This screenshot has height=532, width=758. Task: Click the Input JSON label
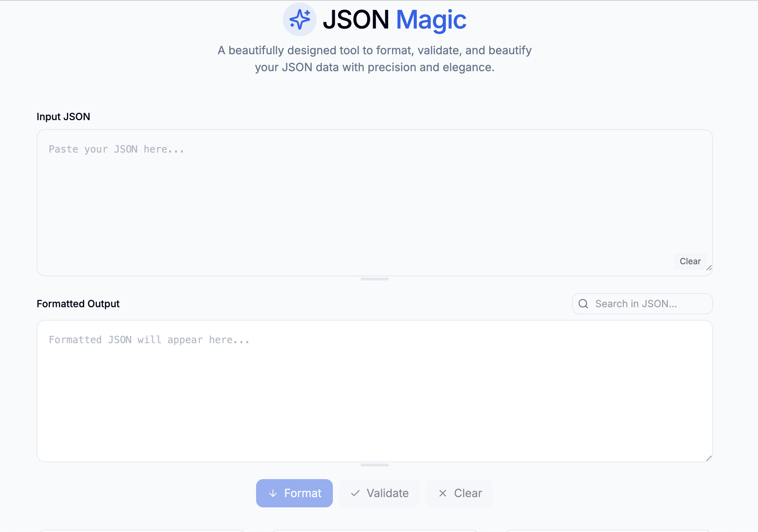tap(63, 117)
